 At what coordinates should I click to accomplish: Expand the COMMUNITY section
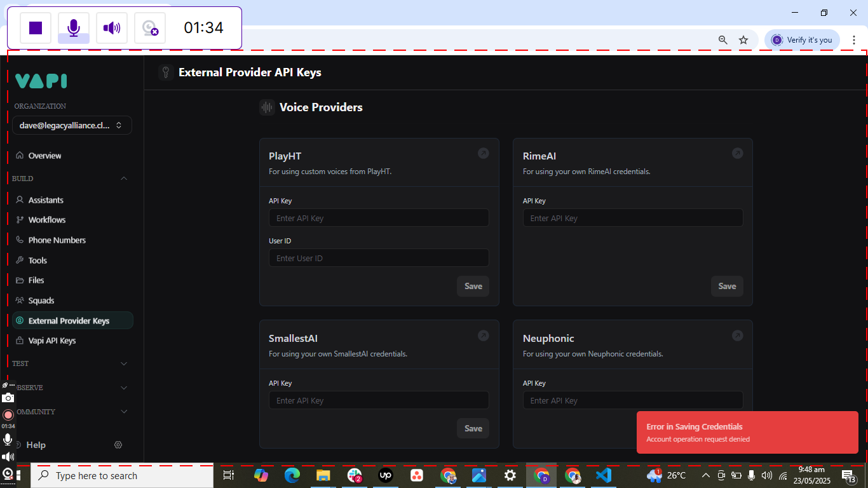pos(124,412)
